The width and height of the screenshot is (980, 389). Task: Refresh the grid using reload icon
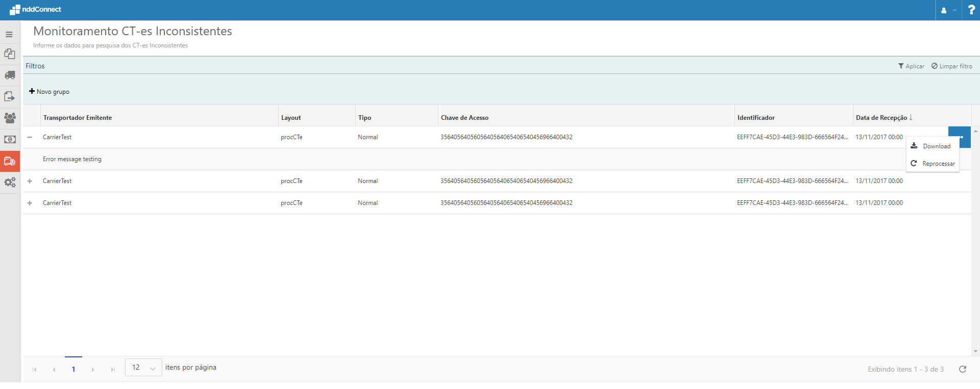click(x=962, y=369)
